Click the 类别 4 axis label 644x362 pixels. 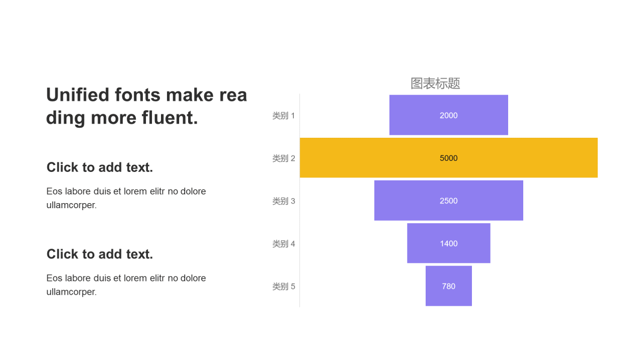click(284, 244)
